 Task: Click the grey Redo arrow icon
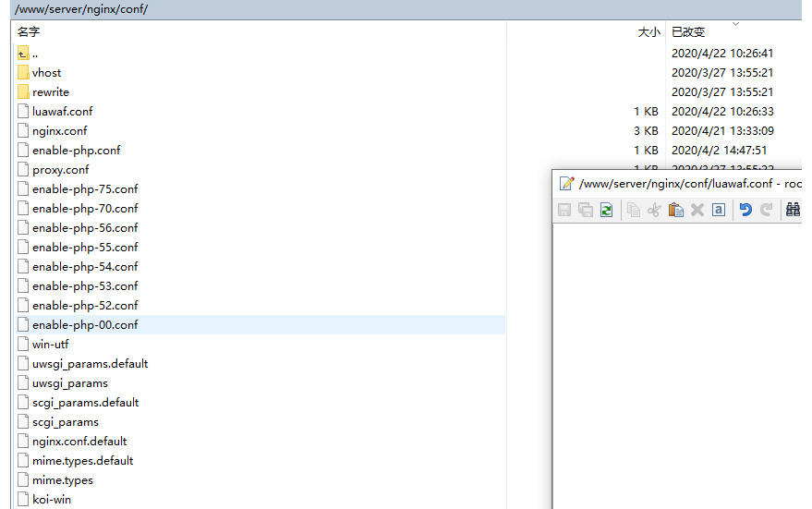point(767,210)
